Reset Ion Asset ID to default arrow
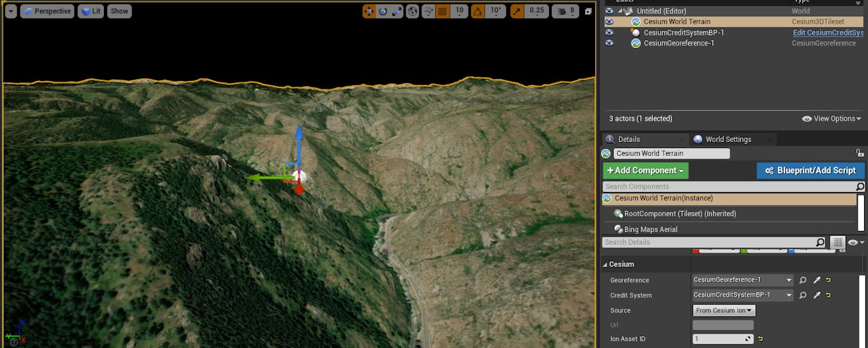 pyautogui.click(x=760, y=339)
